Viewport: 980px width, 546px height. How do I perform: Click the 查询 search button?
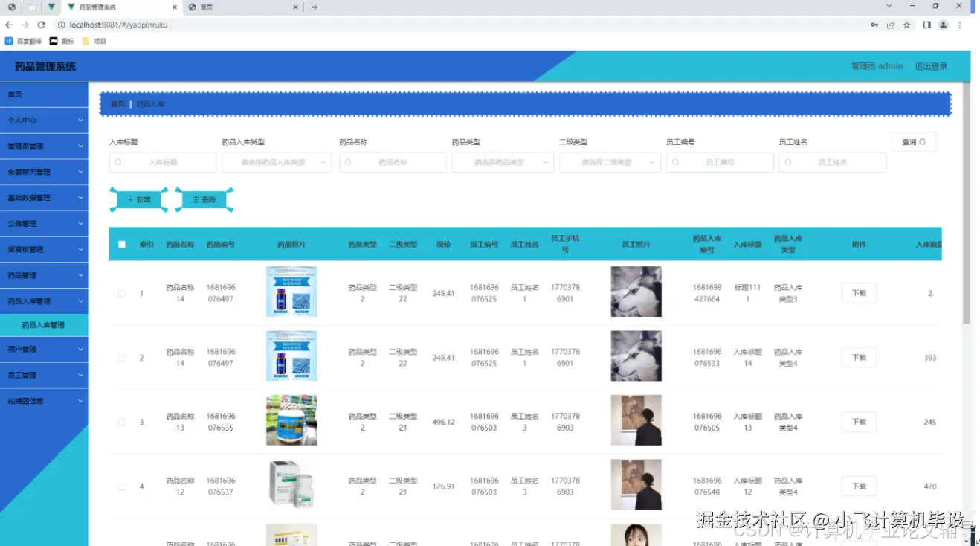(914, 142)
